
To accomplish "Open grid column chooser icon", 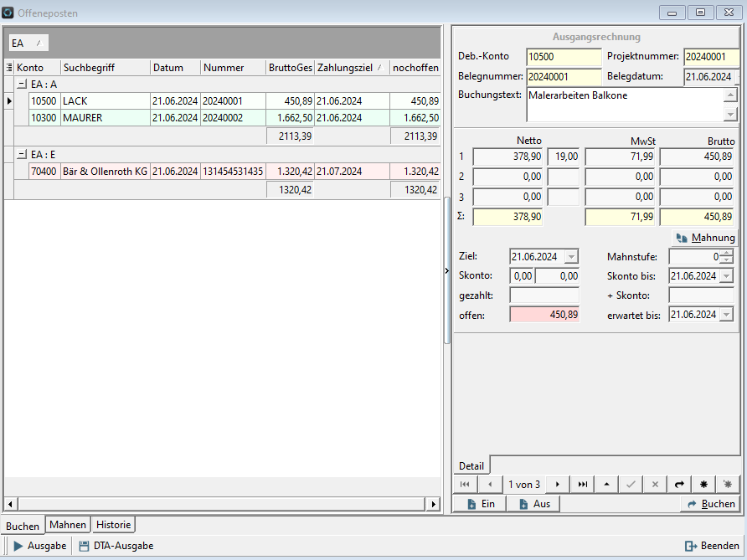I will [8, 68].
